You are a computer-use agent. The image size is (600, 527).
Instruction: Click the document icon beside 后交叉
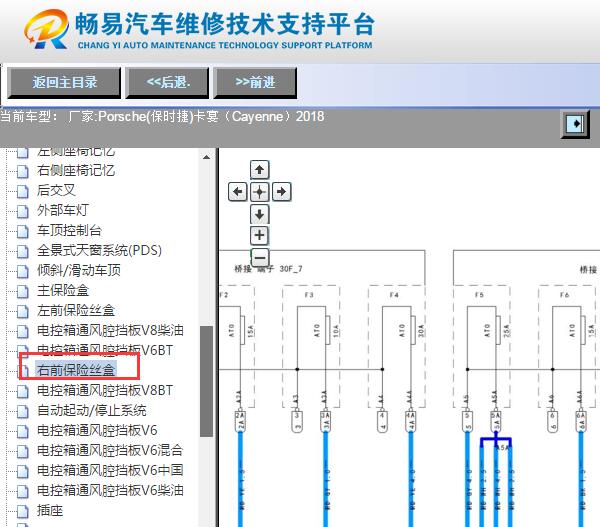point(23,191)
